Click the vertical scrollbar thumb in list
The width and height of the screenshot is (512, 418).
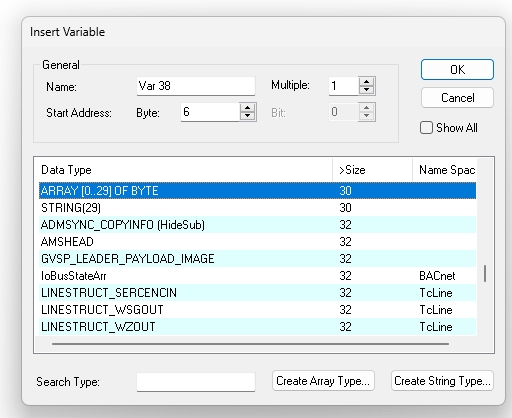(485, 273)
